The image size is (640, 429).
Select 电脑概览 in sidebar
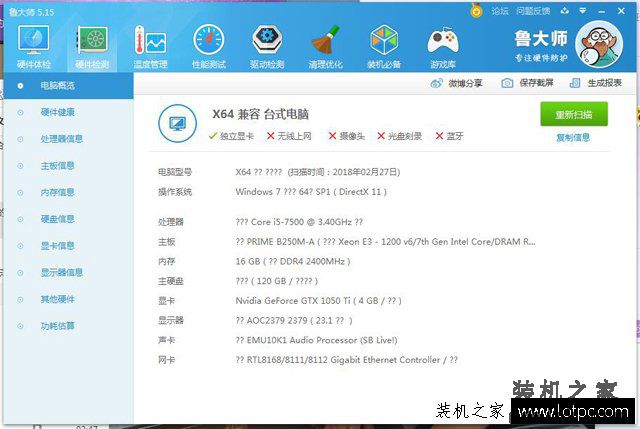(68, 86)
